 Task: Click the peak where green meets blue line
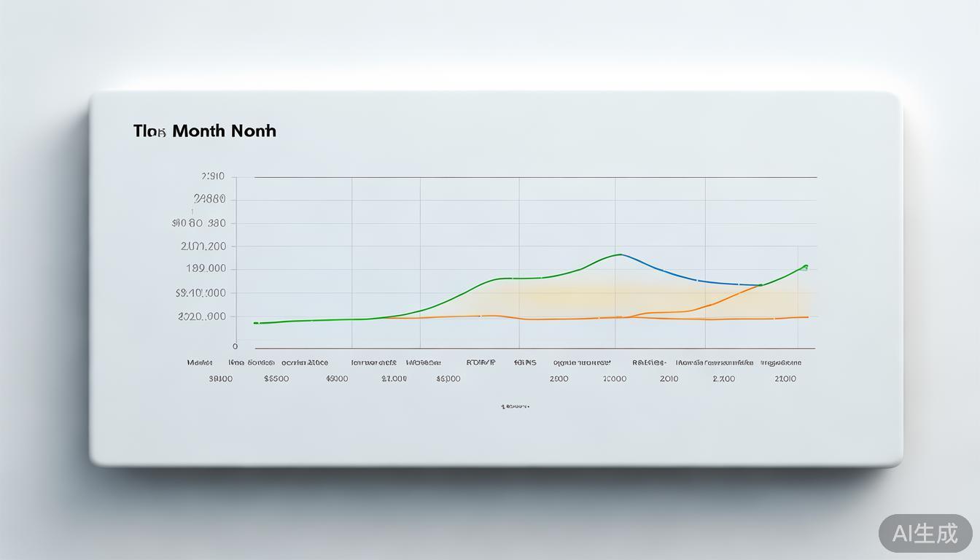pyautogui.click(x=619, y=254)
